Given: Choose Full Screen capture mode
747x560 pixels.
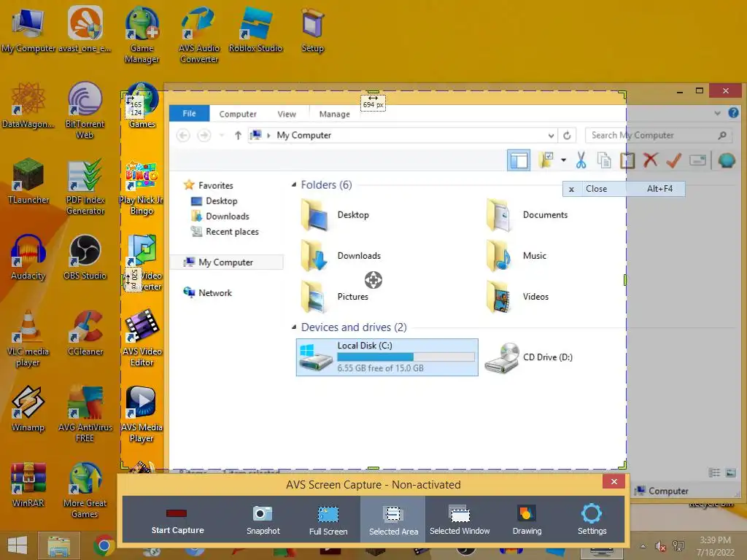Looking at the screenshot, I should [328, 521].
